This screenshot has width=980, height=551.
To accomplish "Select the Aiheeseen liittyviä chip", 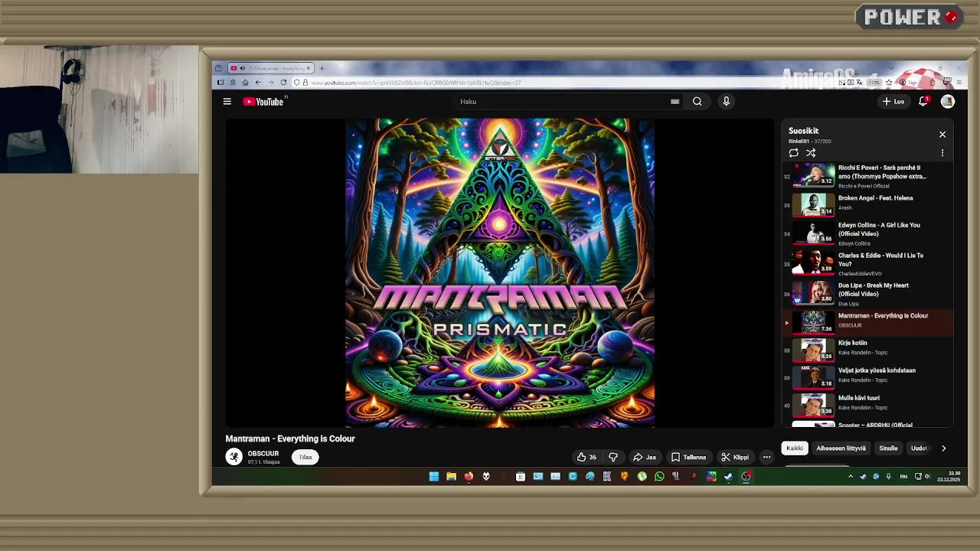I will (841, 448).
